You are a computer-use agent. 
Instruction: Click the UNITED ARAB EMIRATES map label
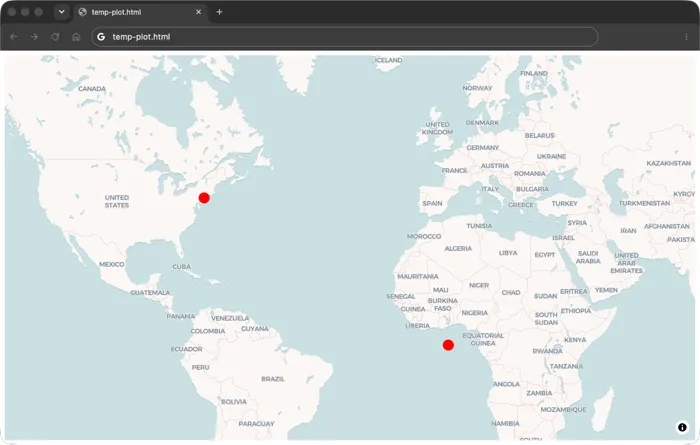(x=626, y=263)
